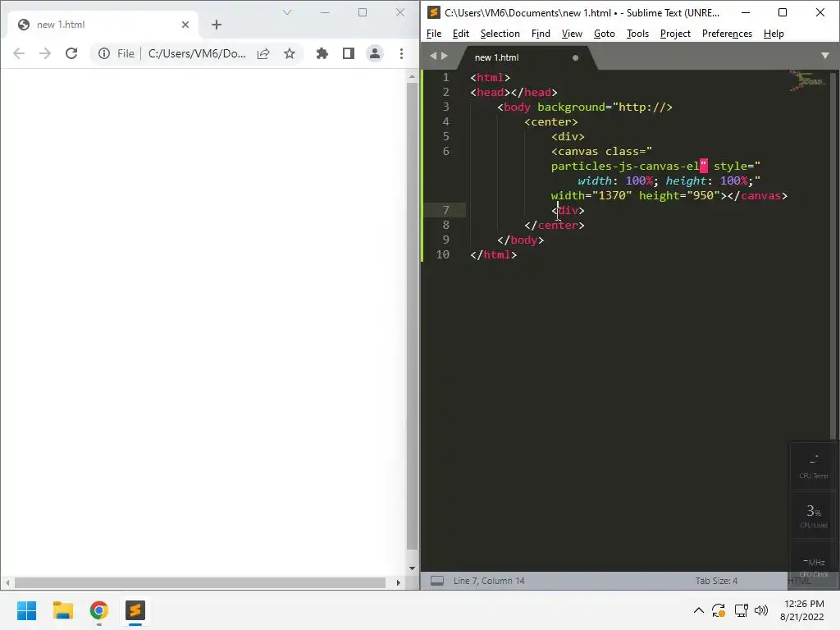Open Chrome three-dot menu

pyautogui.click(x=401, y=53)
